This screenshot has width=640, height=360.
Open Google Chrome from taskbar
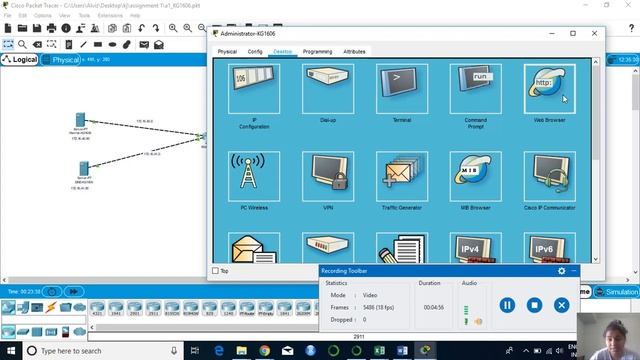click(x=264, y=350)
